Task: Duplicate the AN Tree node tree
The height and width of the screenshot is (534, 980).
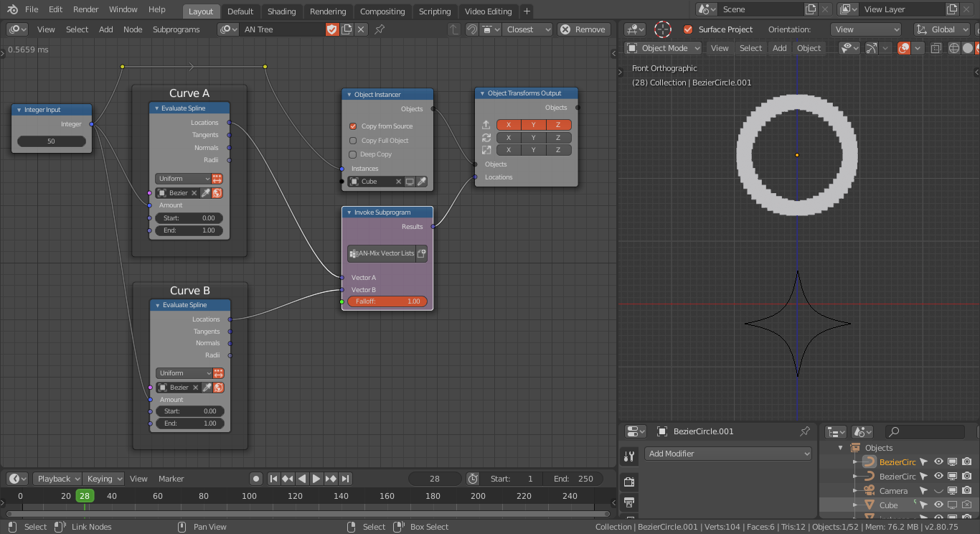Action: (347, 29)
